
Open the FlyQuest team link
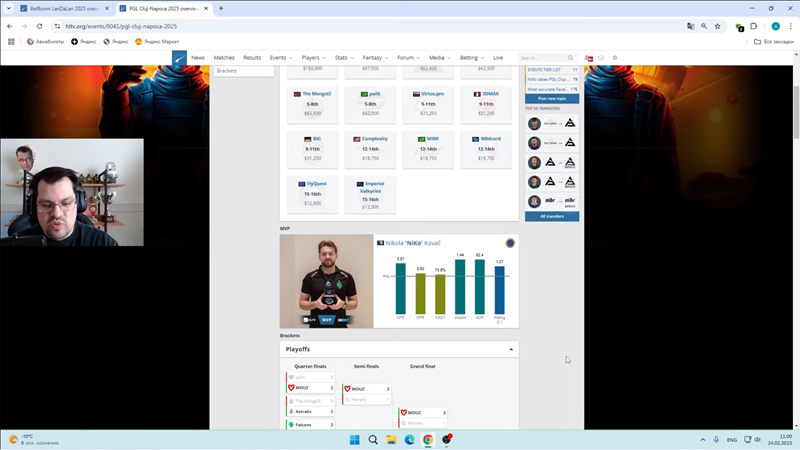pyautogui.click(x=316, y=184)
